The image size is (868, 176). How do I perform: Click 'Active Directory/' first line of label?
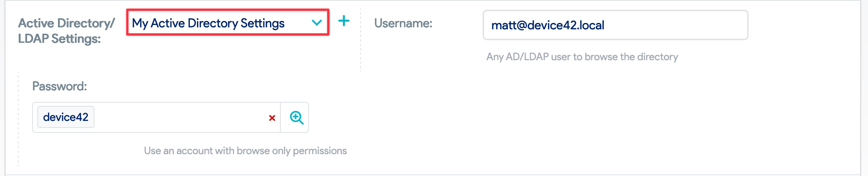tap(66, 23)
